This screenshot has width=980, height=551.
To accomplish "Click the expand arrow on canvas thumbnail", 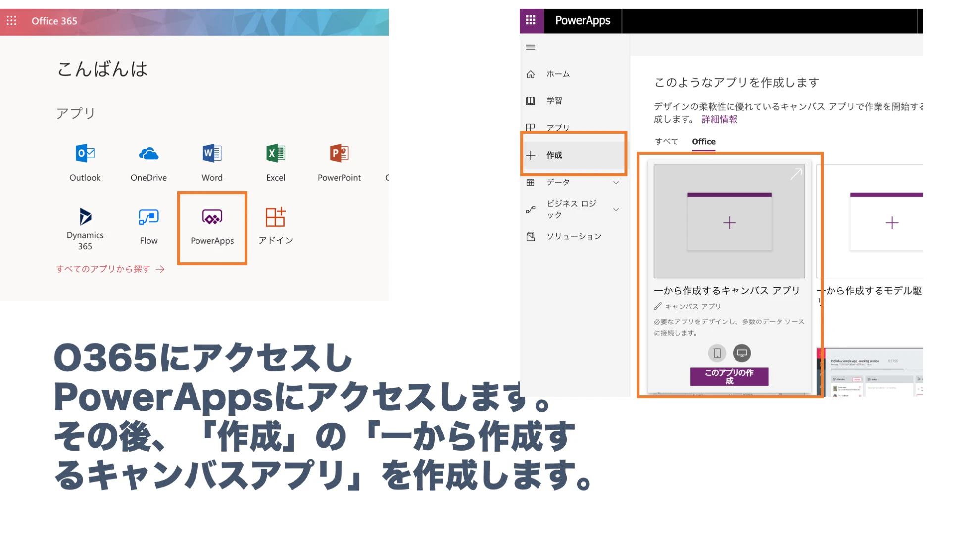I will (796, 174).
